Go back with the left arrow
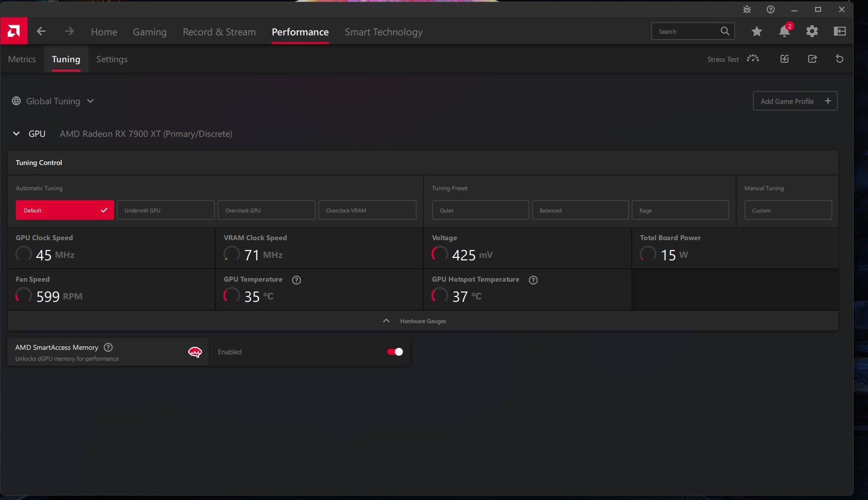 pyautogui.click(x=41, y=31)
